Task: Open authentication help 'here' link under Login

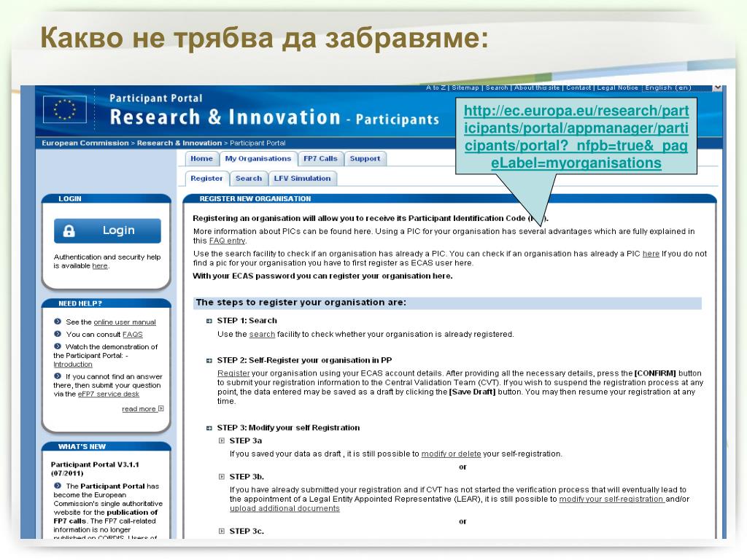Action: click(99, 265)
